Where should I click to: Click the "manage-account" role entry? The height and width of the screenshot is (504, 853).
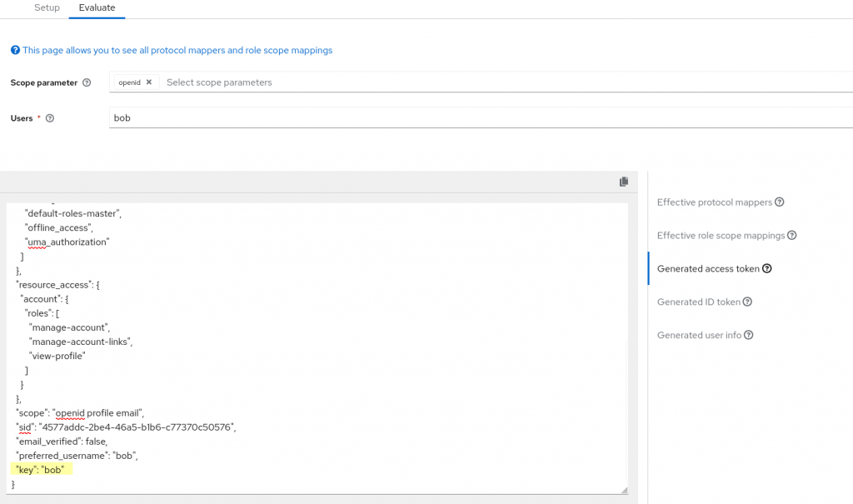pos(69,327)
